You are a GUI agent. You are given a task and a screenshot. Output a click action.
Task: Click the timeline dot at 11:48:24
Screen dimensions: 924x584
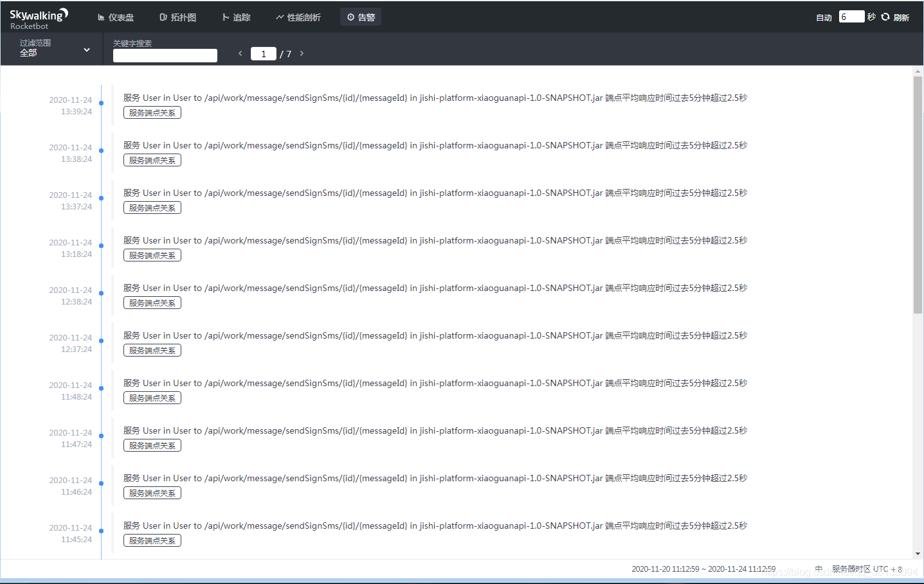point(101,388)
